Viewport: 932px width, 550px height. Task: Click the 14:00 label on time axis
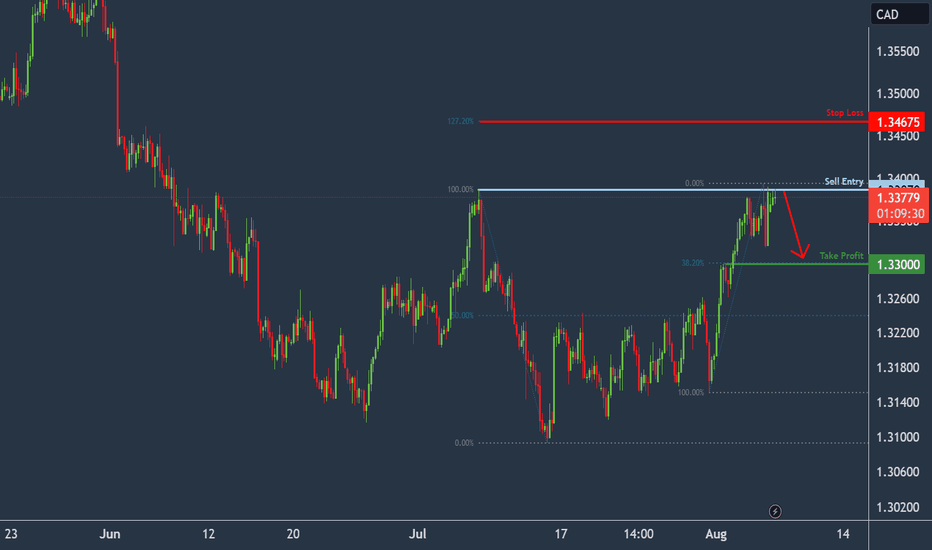tap(638, 534)
